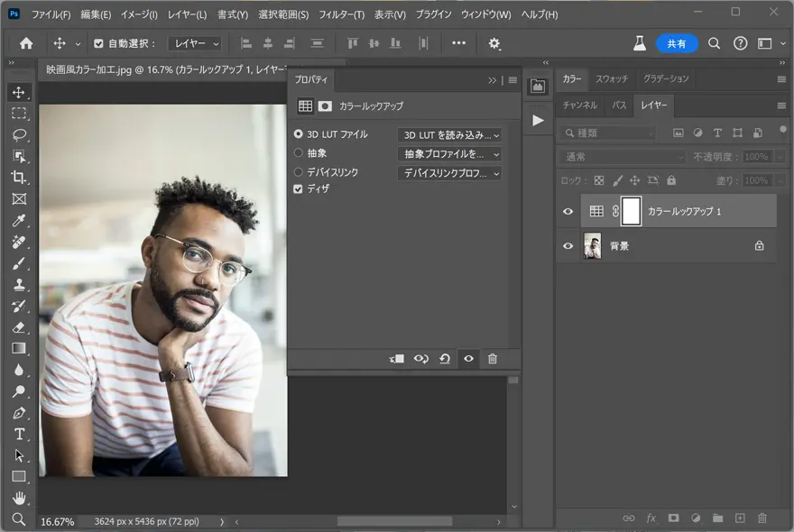Open the 3D LUT を読み込み dropdown
This screenshot has width=794, height=532.
tap(449, 134)
